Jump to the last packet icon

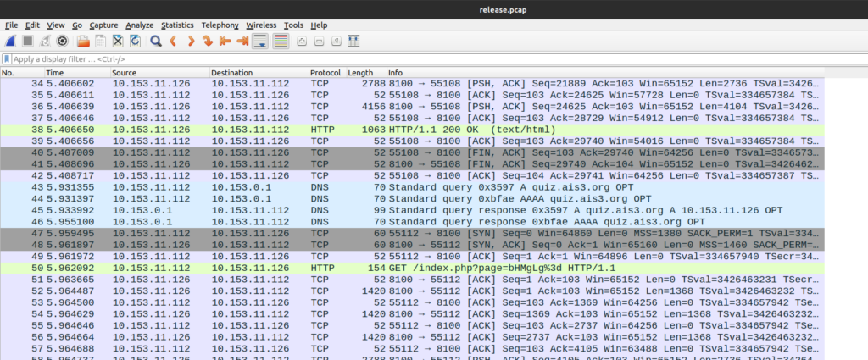(x=242, y=41)
